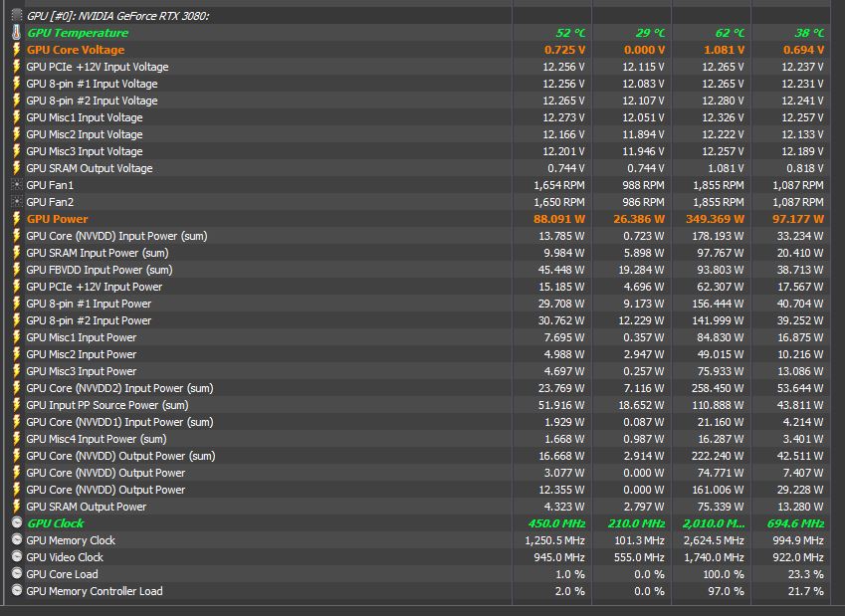
Task: Click the GPU Clock average value 694.6 MHz
Action: click(795, 523)
